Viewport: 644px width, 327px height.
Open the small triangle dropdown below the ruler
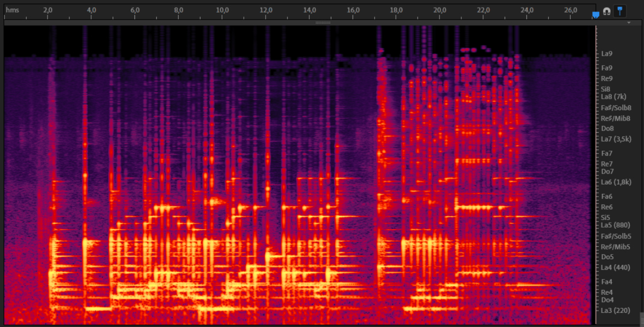[x=629, y=23]
